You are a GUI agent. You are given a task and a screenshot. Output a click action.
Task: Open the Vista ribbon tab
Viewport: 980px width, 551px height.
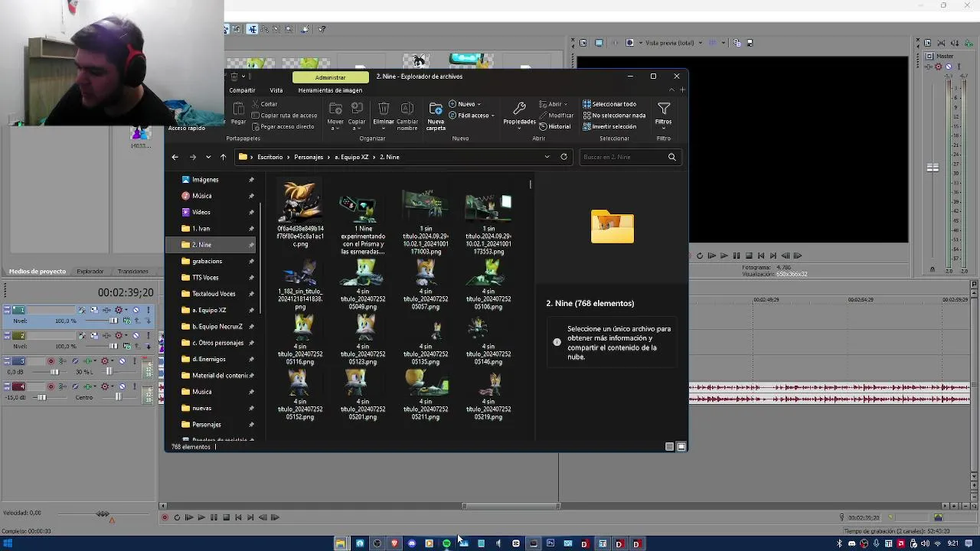click(x=276, y=90)
